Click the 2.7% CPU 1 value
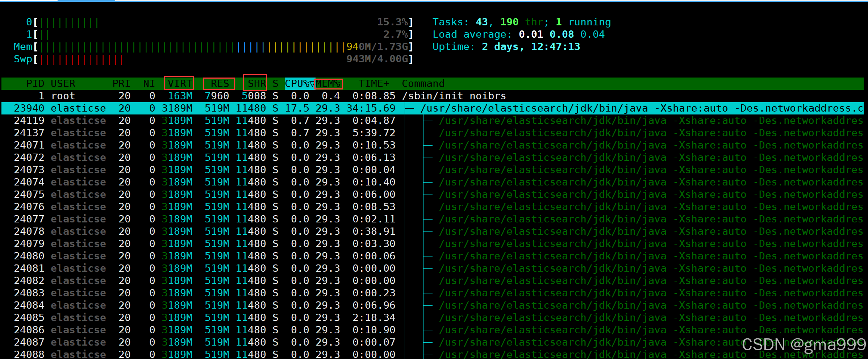This screenshot has width=868, height=359. pyautogui.click(x=396, y=35)
